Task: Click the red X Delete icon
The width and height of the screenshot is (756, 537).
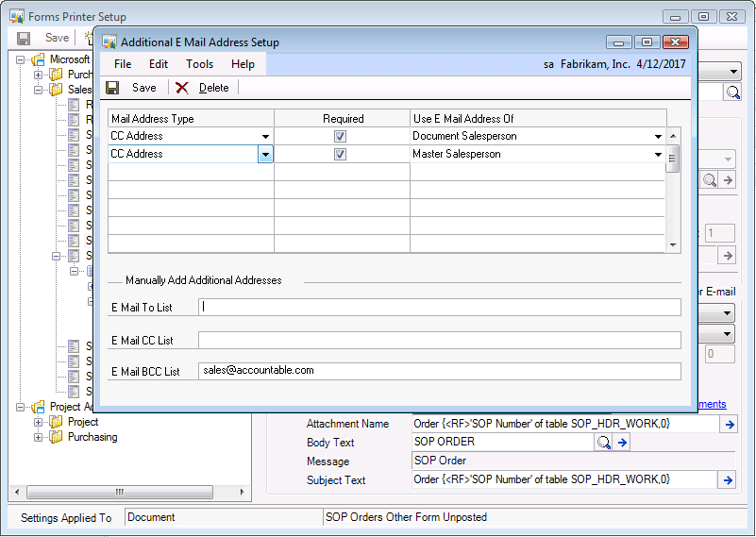Action: click(182, 88)
